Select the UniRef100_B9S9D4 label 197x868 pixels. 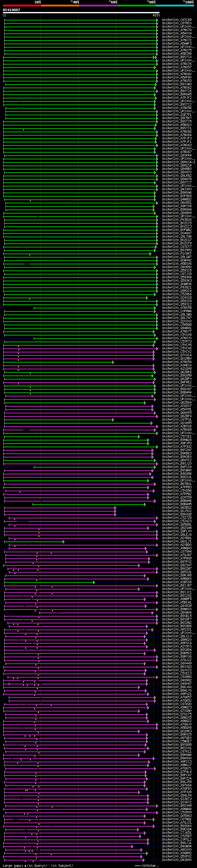pyautogui.click(x=177, y=650)
